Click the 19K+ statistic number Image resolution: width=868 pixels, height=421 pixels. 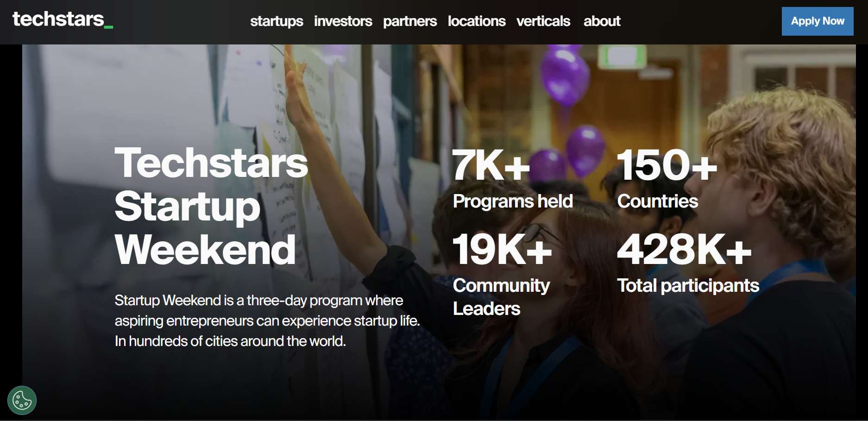[502, 250]
